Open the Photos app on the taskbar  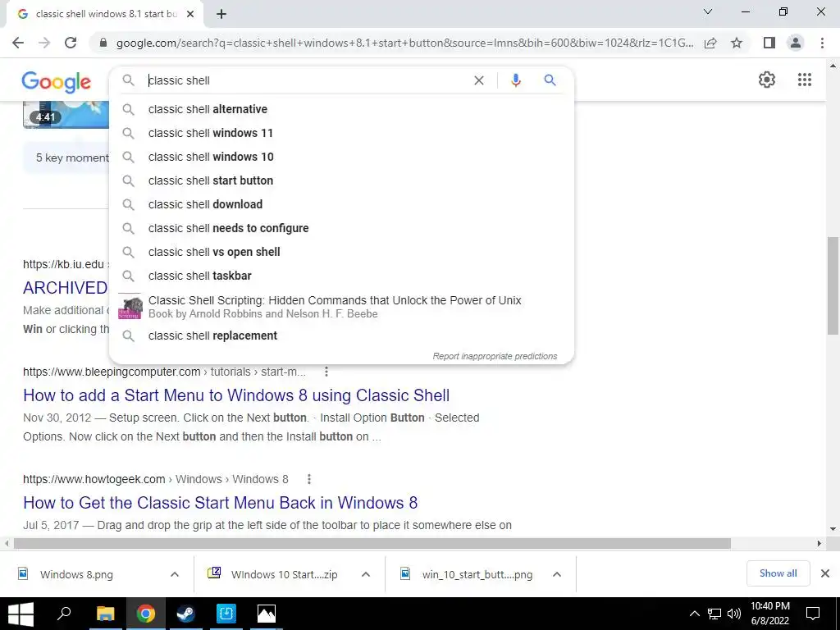click(x=267, y=614)
